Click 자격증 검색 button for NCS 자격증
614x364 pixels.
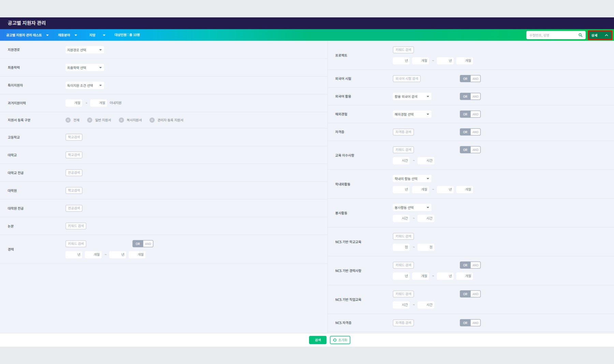(x=403, y=323)
